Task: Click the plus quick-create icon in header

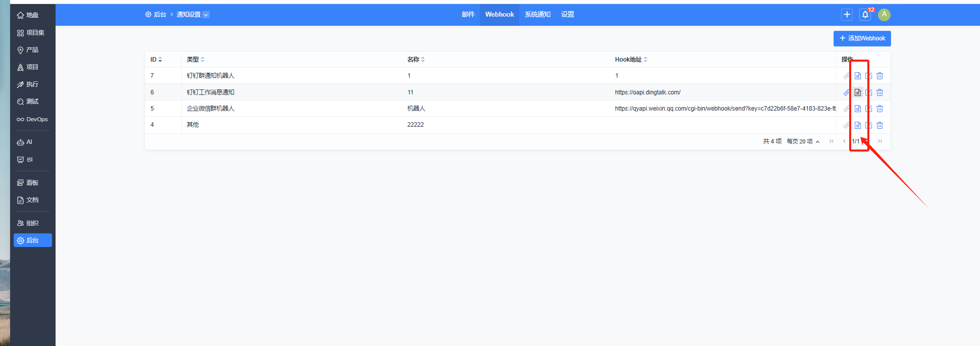Action: 847,15
